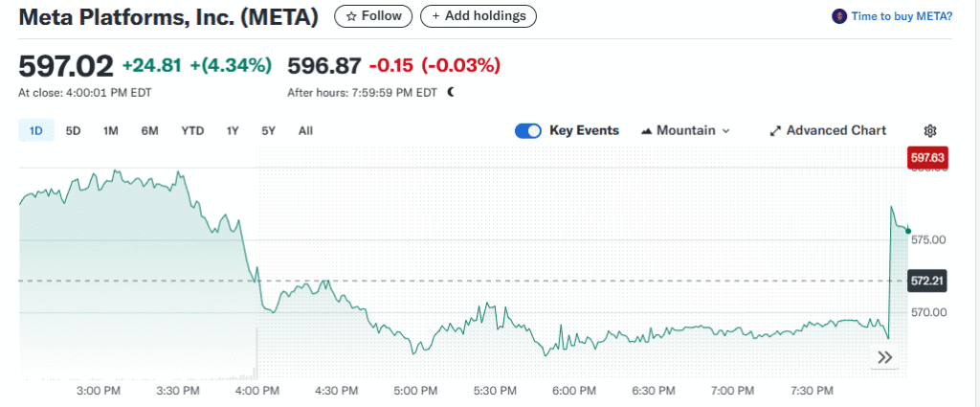Select the All range tab
The width and height of the screenshot is (980, 407).
(x=305, y=130)
